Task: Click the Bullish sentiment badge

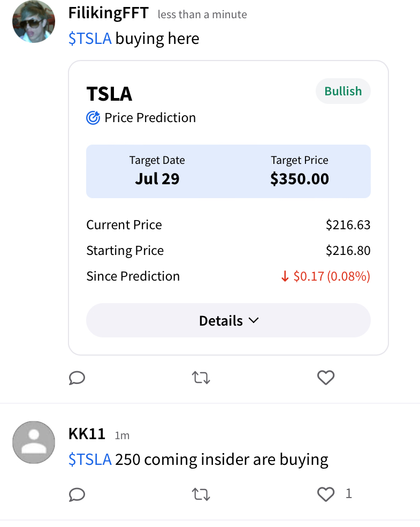Action: pos(343,92)
